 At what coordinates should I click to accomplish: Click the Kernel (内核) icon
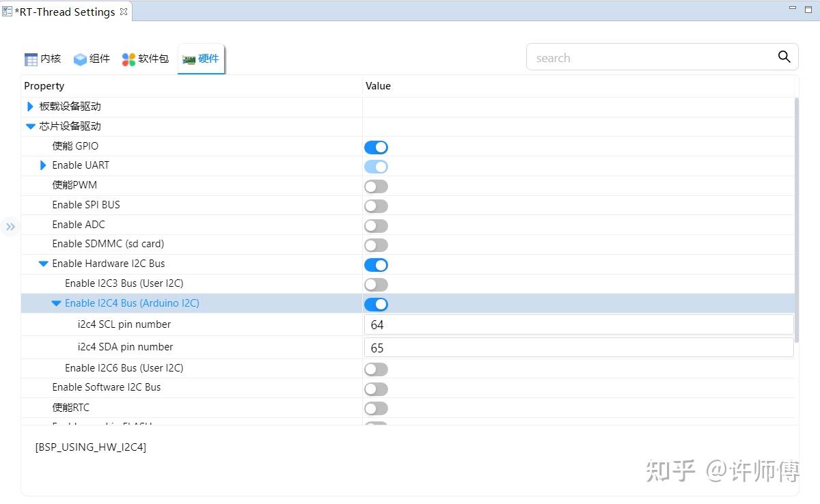(x=31, y=58)
